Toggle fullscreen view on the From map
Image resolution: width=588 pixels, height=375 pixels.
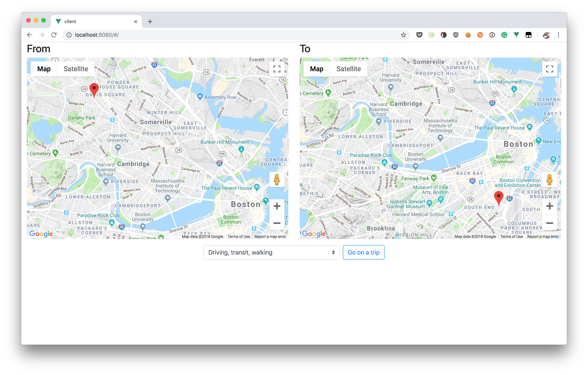[277, 69]
